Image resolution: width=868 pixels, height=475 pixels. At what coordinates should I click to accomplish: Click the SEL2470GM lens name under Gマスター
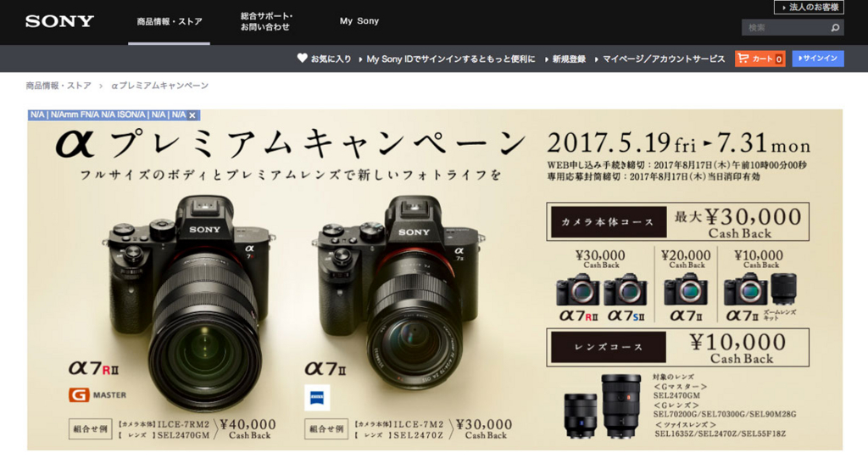[x=676, y=395]
